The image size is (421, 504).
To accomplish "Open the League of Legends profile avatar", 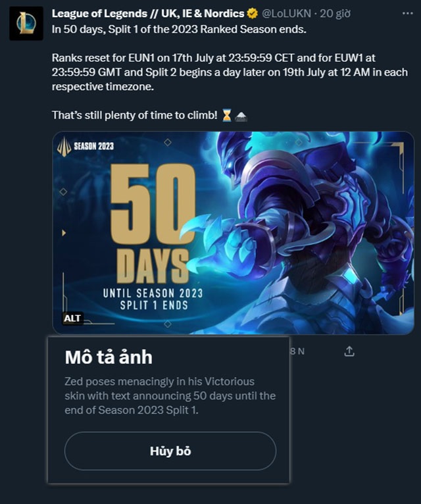I will tap(26, 24).
